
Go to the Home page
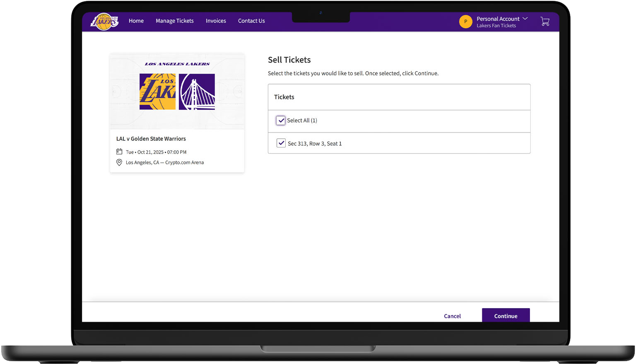click(136, 21)
